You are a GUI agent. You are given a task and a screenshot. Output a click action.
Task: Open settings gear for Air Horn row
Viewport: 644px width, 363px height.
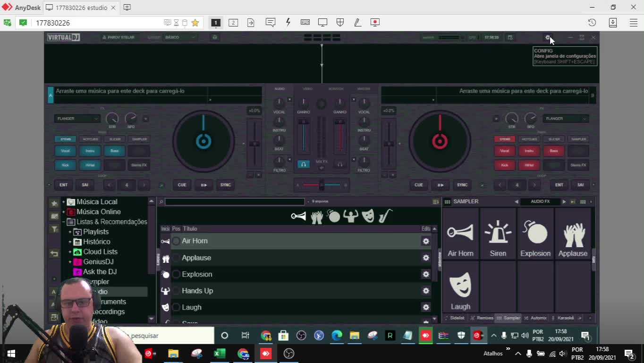[x=426, y=241]
